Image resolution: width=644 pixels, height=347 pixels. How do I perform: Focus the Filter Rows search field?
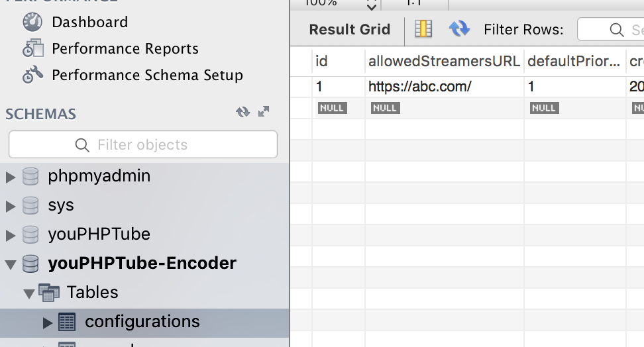tap(610, 29)
